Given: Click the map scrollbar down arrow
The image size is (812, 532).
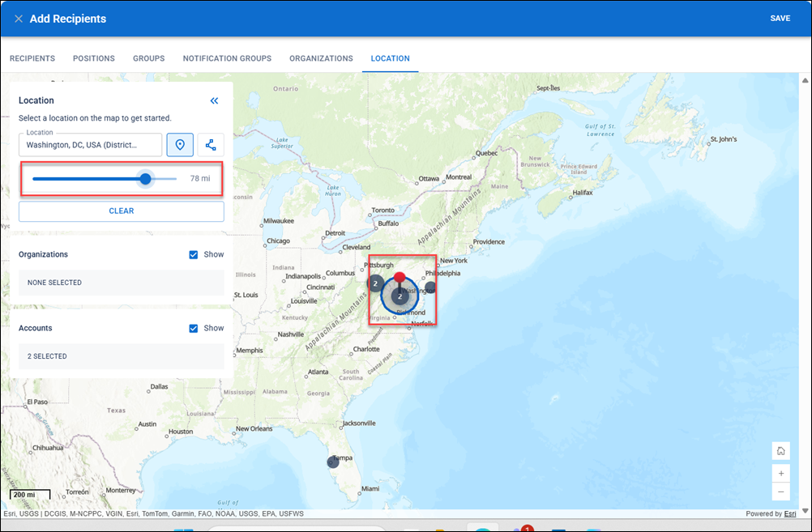Looking at the screenshot, I should click(806, 512).
